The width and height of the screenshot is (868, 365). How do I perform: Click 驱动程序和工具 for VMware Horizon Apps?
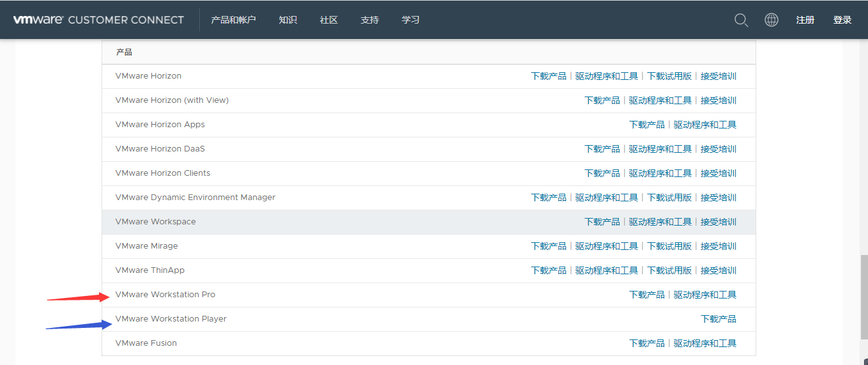point(705,125)
